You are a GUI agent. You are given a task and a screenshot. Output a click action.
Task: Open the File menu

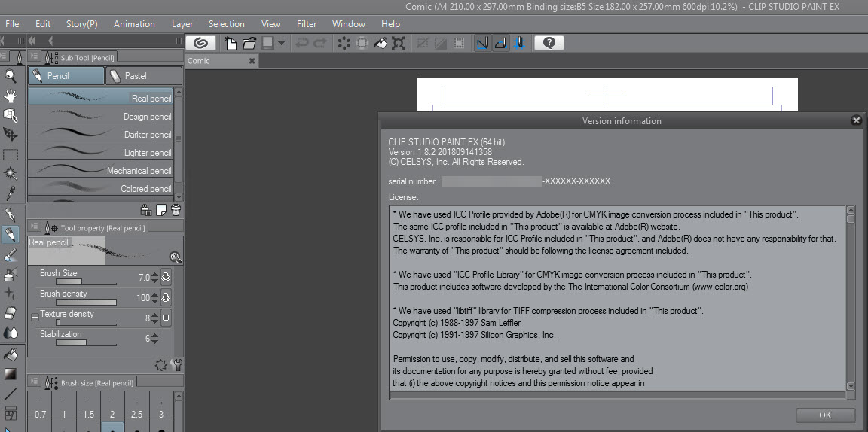tap(11, 24)
